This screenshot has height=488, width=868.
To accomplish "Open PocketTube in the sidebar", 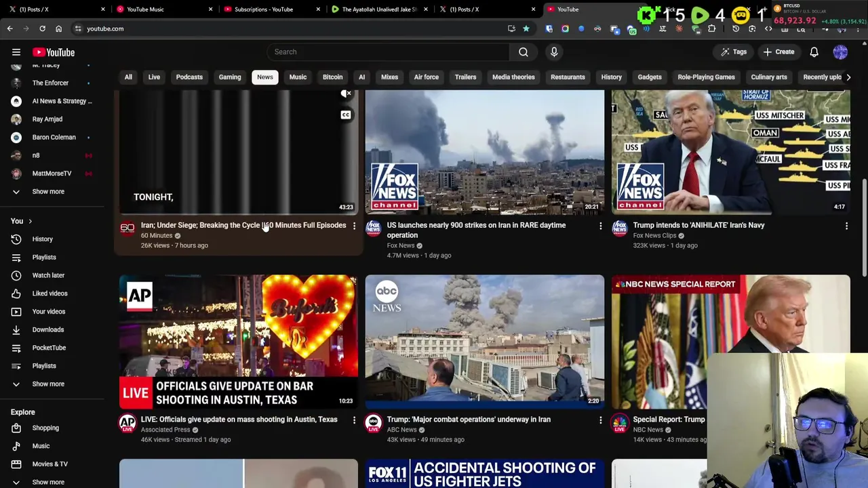I will click(49, 348).
